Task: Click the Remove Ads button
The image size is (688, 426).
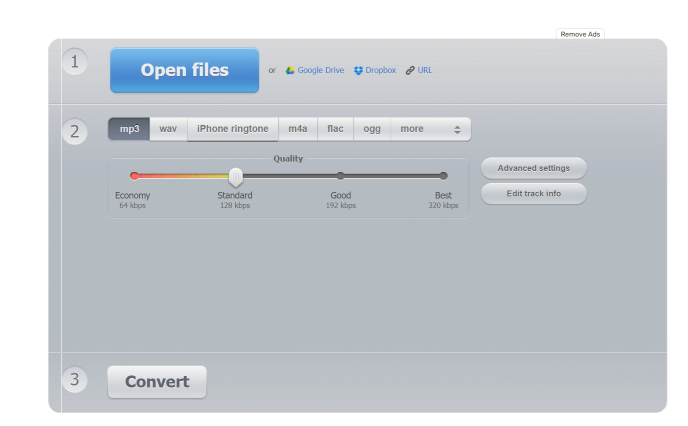Action: [580, 34]
